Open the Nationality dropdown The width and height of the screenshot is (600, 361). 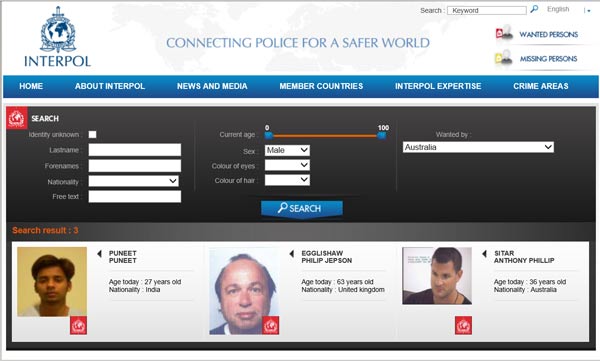tap(134, 181)
